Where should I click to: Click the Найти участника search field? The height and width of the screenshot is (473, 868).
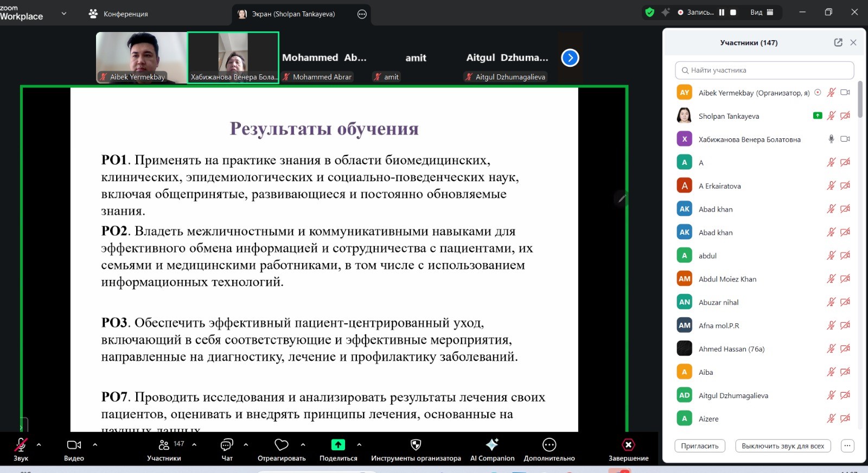coord(764,70)
